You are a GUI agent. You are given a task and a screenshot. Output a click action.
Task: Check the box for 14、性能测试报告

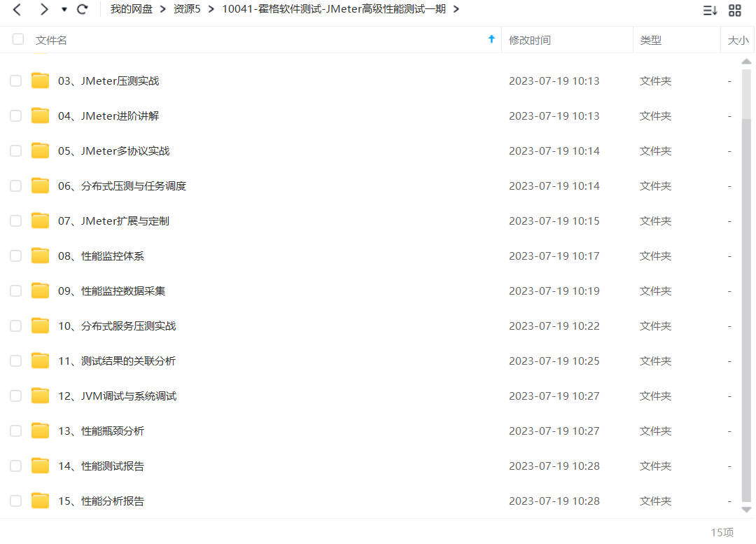pyautogui.click(x=16, y=466)
